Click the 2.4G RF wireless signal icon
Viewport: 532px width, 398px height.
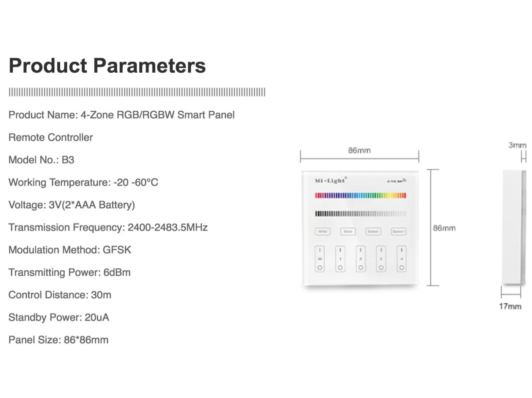[x=397, y=181]
